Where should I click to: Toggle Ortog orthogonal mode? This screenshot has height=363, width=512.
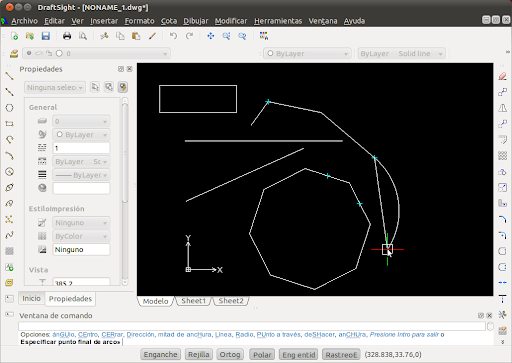(230, 354)
